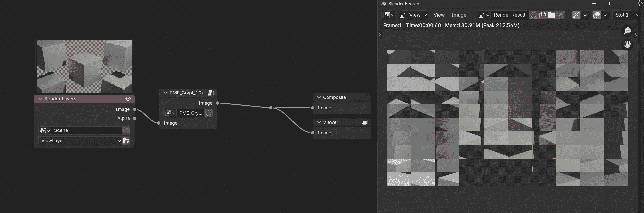Collapse the Composite node
Image resolution: width=644 pixels, height=213 pixels.
pyautogui.click(x=319, y=97)
